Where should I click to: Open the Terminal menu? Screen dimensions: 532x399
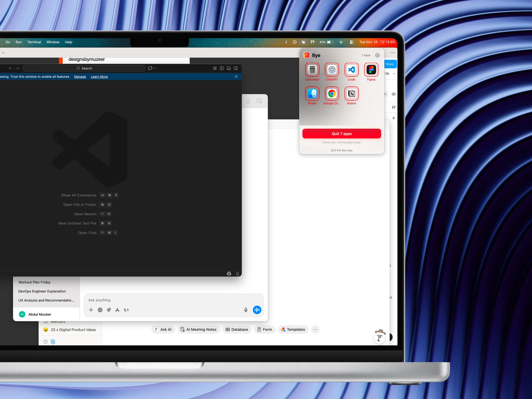click(34, 42)
